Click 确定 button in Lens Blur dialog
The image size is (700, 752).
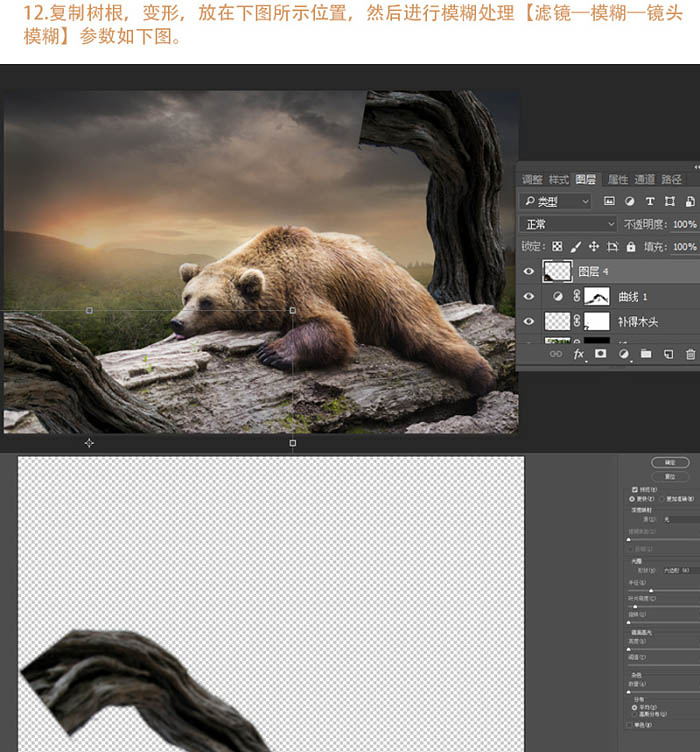coord(670,463)
